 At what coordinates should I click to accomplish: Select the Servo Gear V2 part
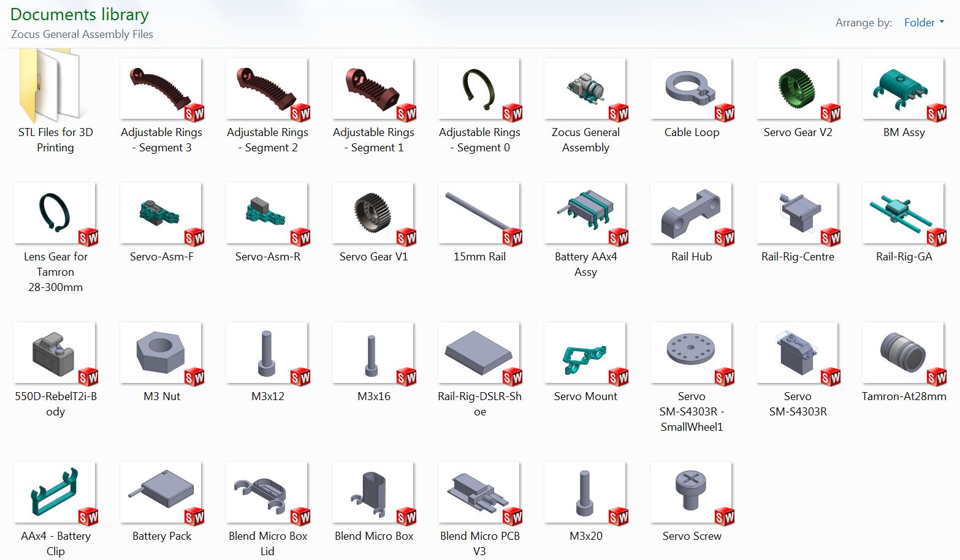(798, 90)
